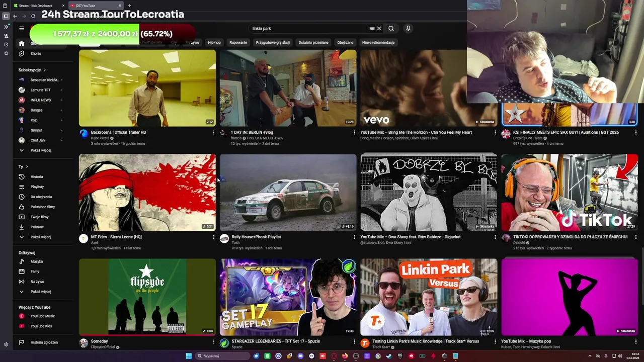The width and height of the screenshot is (644, 362).
Task: Go back with browser back arrow
Action: pyautogui.click(x=15, y=16)
